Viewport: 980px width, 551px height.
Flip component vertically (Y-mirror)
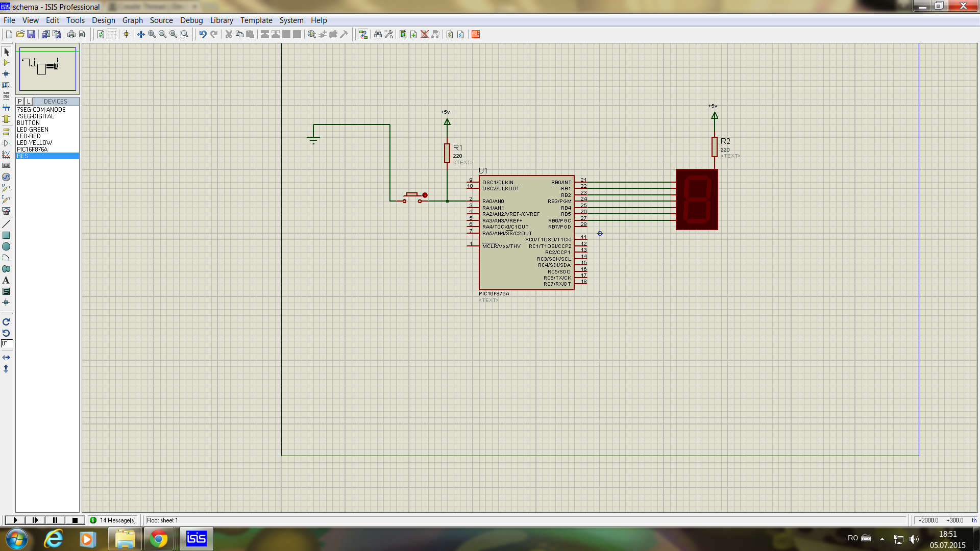[x=6, y=368]
